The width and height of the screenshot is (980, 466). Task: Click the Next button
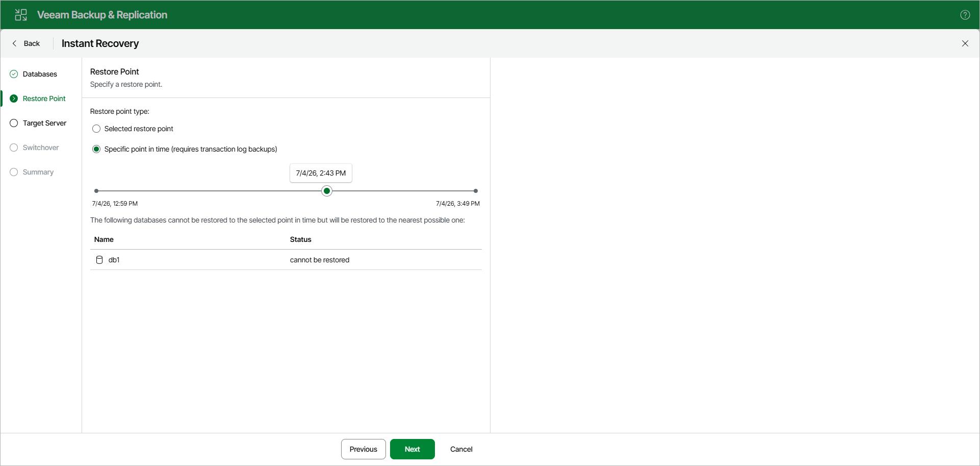click(412, 449)
